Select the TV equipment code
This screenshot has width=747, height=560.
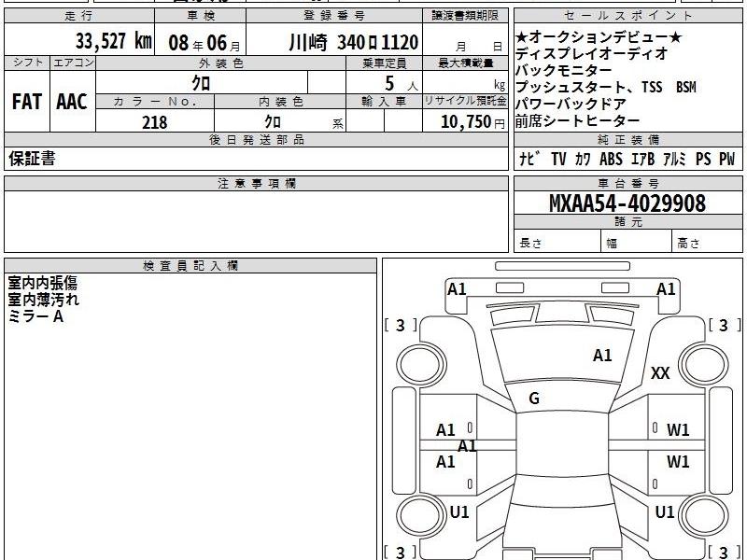tap(558, 159)
